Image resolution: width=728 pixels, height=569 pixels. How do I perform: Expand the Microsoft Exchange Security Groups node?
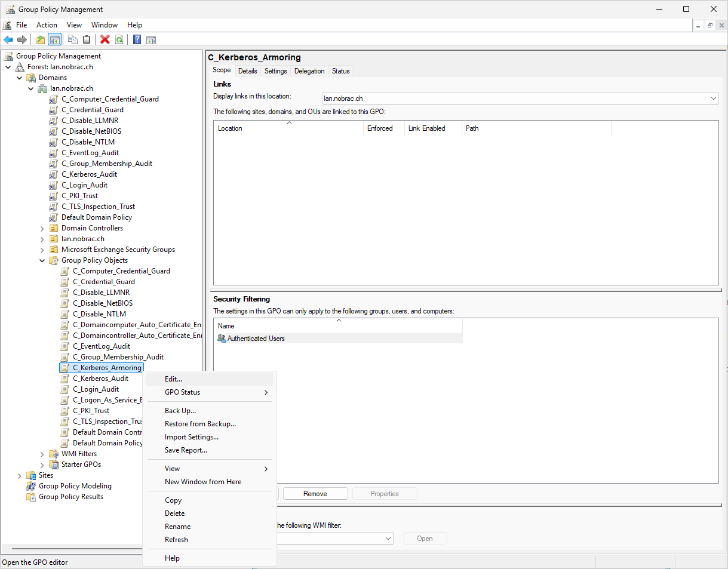[42, 250]
